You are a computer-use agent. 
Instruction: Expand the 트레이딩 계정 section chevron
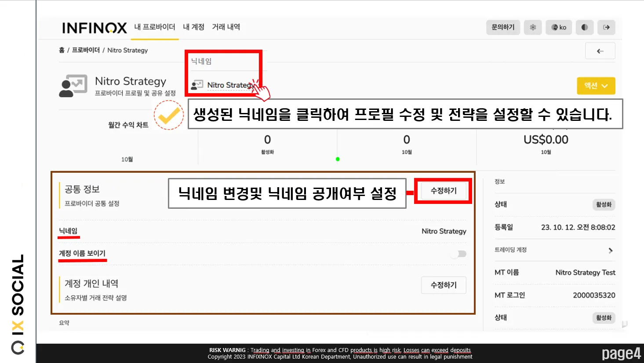point(610,250)
